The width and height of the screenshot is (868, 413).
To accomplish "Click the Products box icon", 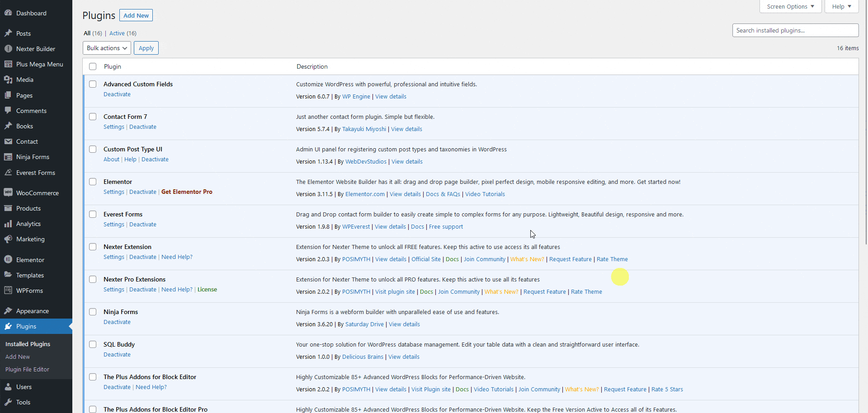I will (x=8, y=208).
